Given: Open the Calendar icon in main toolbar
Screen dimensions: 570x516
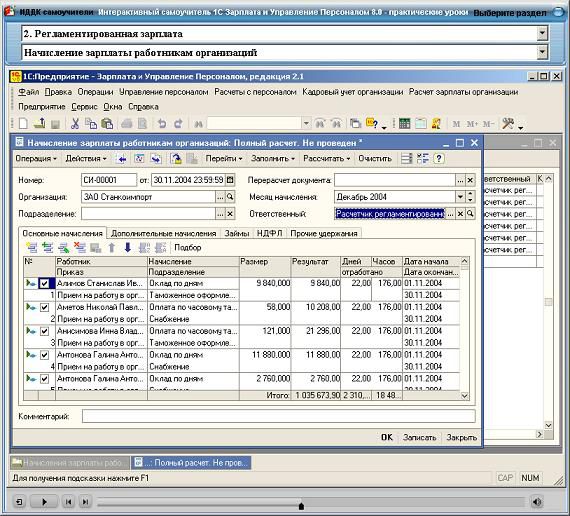Looking at the screenshot, I should [421, 124].
